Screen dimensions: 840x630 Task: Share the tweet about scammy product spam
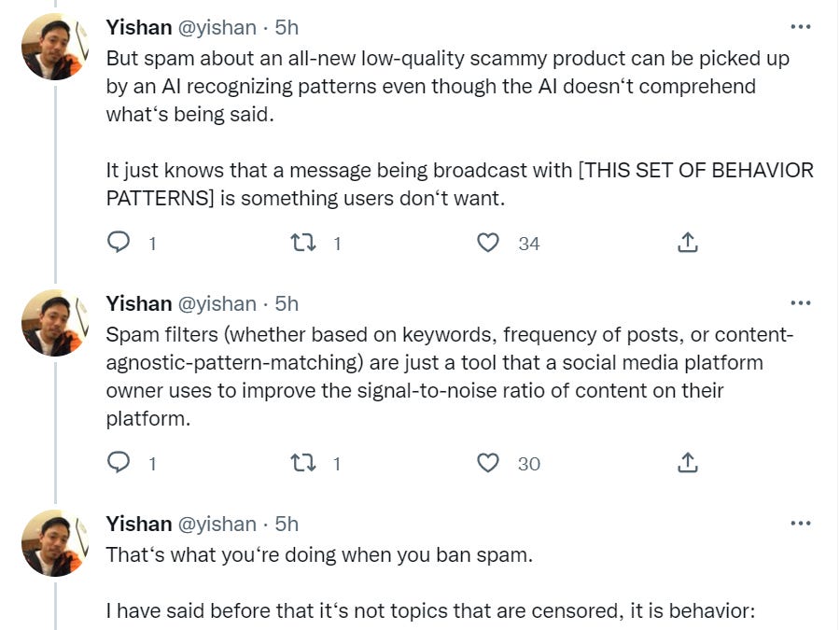(687, 243)
